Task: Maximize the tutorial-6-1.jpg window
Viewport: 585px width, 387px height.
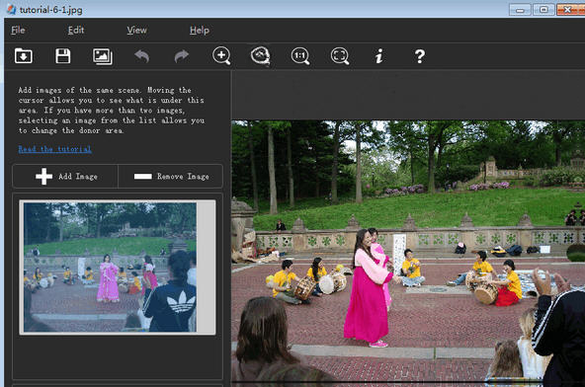Action: pyautogui.click(x=544, y=10)
